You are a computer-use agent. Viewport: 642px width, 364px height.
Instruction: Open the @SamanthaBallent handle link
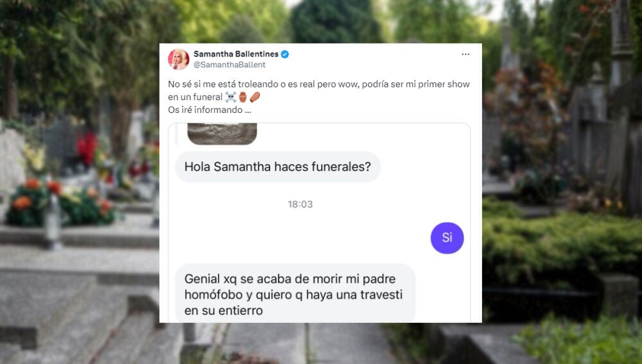click(x=229, y=65)
